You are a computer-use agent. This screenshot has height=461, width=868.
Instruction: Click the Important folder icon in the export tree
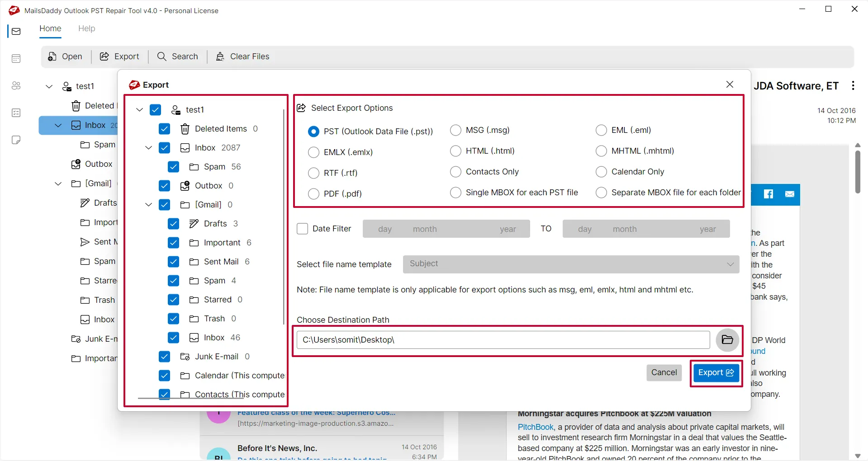click(194, 243)
